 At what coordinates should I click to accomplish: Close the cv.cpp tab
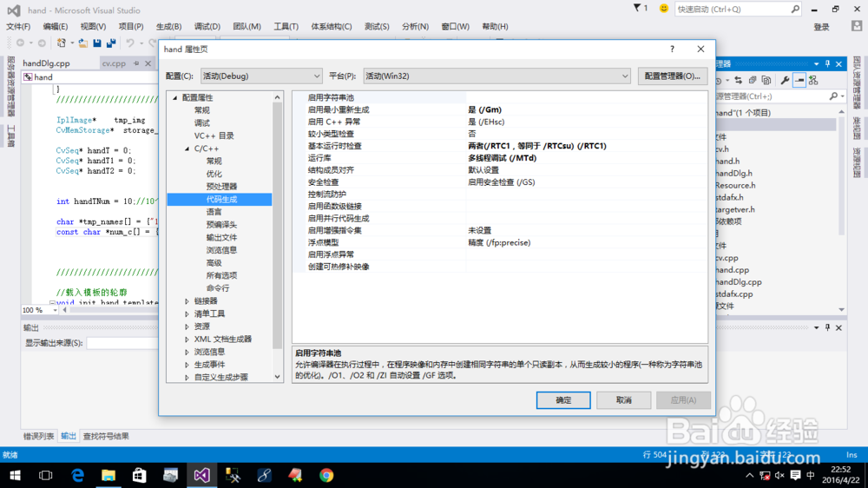pyautogui.click(x=148, y=63)
